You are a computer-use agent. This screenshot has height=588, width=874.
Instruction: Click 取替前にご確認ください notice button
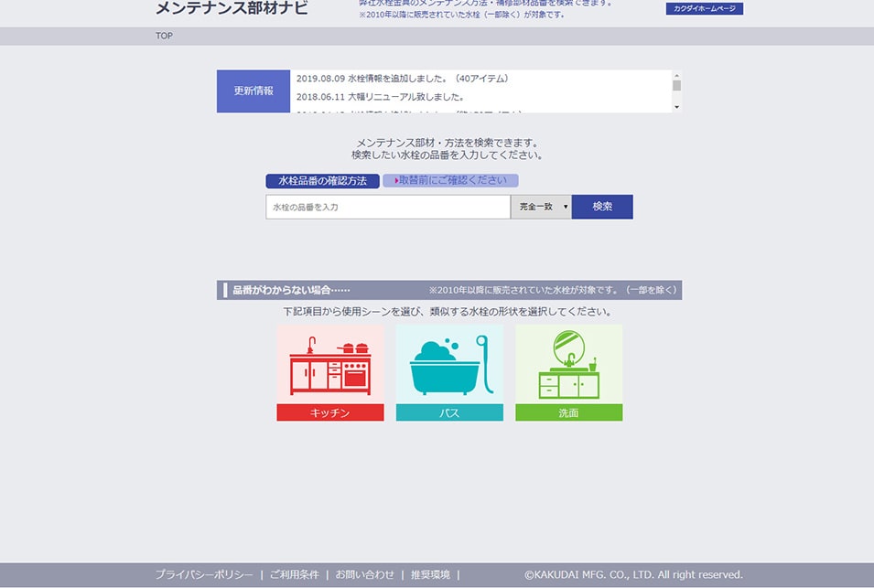[x=450, y=181]
